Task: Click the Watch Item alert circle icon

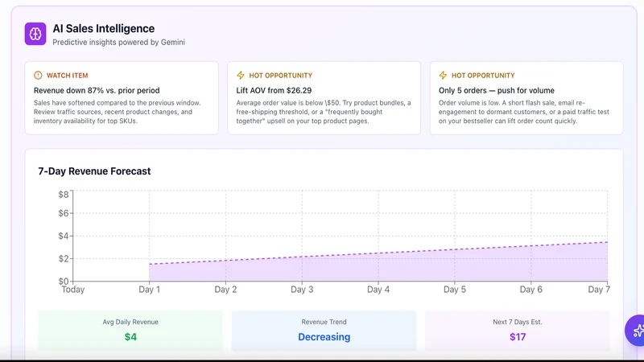Action: pos(38,75)
